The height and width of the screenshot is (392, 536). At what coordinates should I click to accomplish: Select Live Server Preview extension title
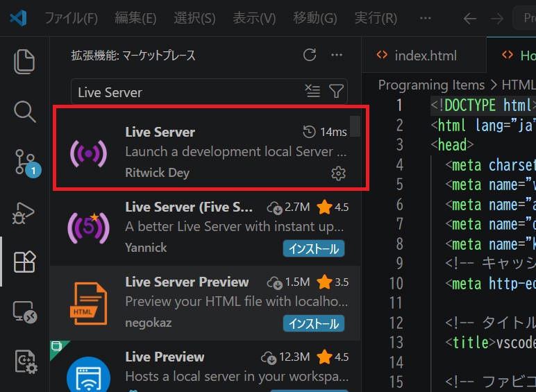pyautogui.click(x=187, y=282)
